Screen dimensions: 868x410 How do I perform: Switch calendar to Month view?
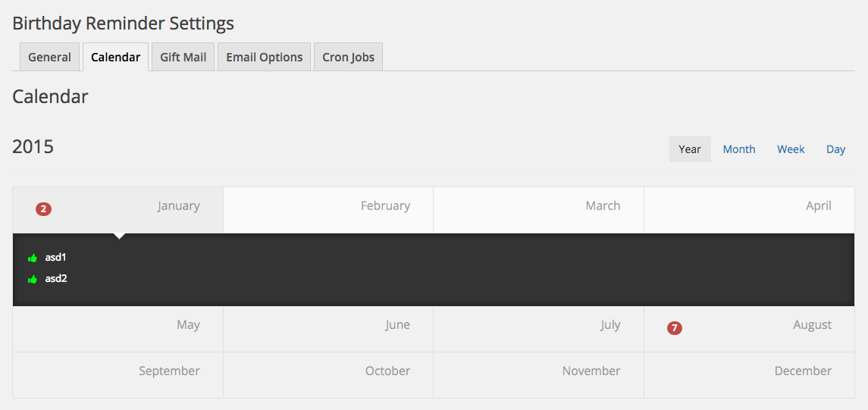pos(738,149)
